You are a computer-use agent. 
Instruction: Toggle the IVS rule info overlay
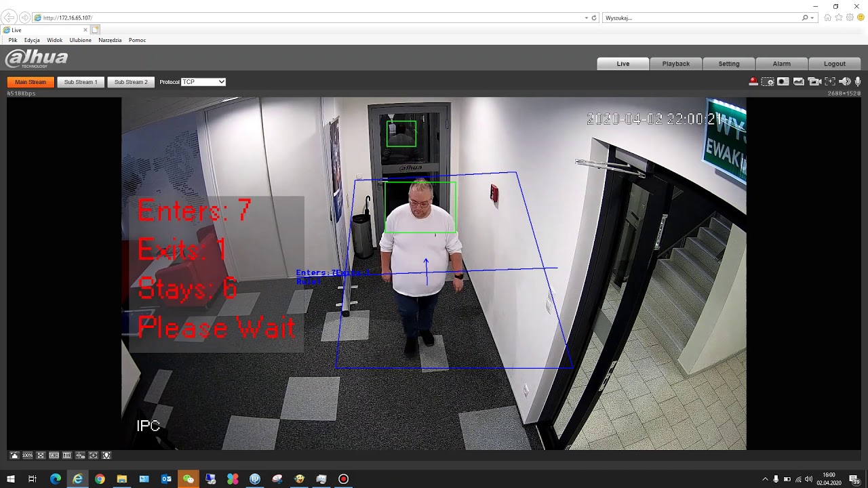[x=80, y=455]
